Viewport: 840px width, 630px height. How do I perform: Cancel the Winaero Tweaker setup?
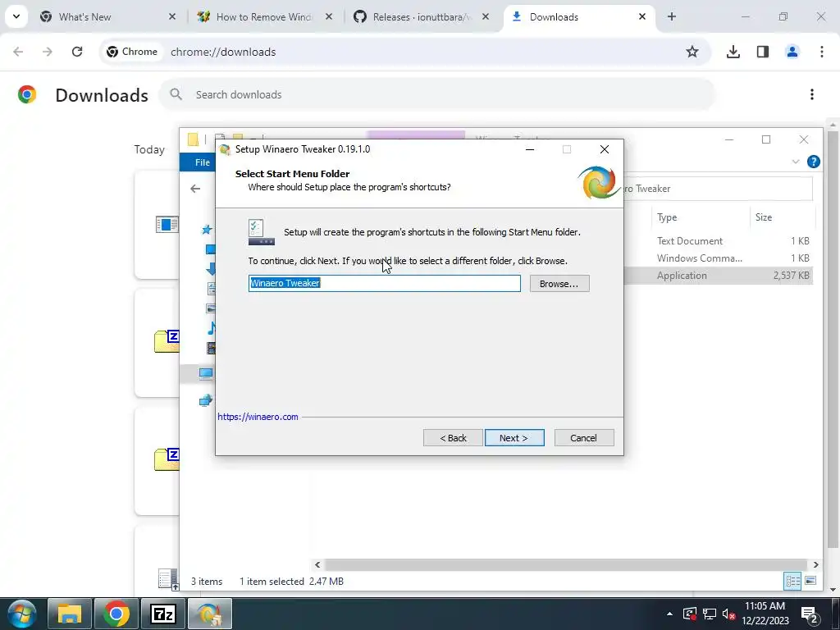[584, 438]
